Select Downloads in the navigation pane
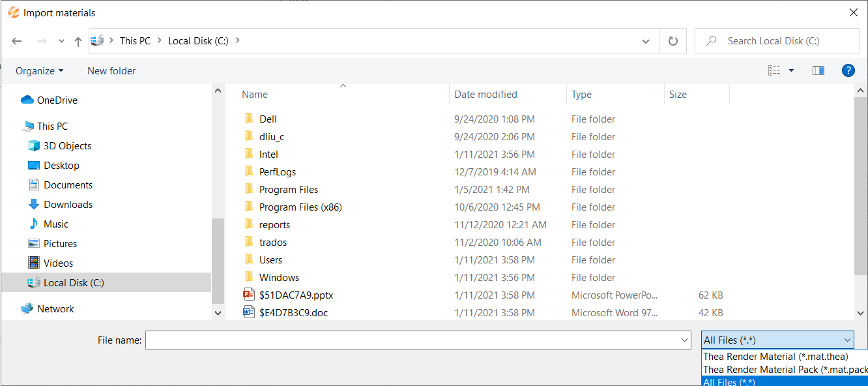The width and height of the screenshot is (868, 386). click(x=68, y=205)
